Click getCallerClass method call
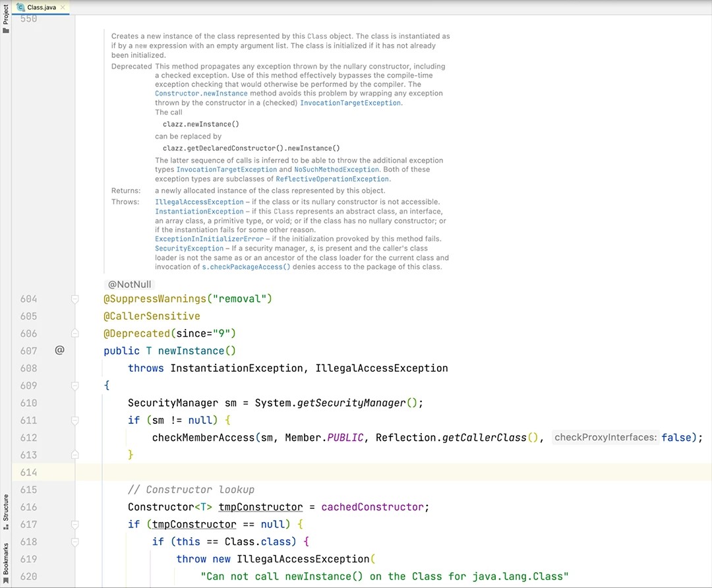The width and height of the screenshot is (712, 588). [x=484, y=438]
